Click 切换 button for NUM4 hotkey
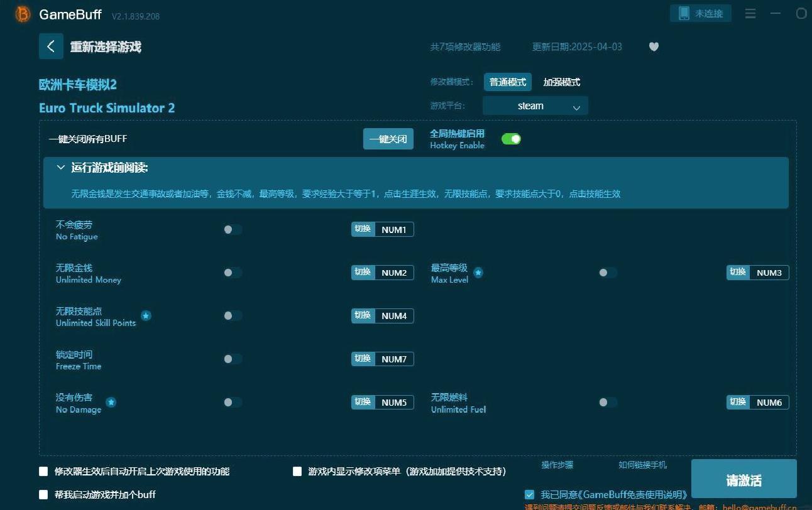The image size is (812, 510). tap(363, 315)
